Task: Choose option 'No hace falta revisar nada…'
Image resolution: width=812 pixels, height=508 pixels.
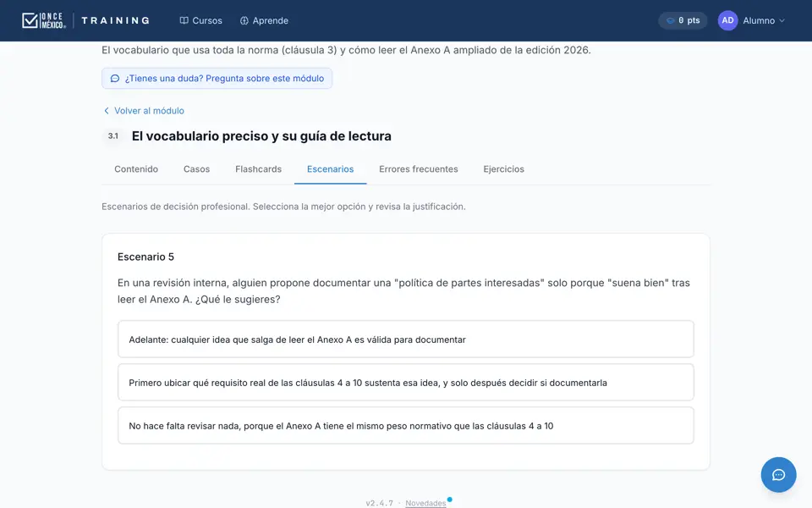Action: (406, 426)
